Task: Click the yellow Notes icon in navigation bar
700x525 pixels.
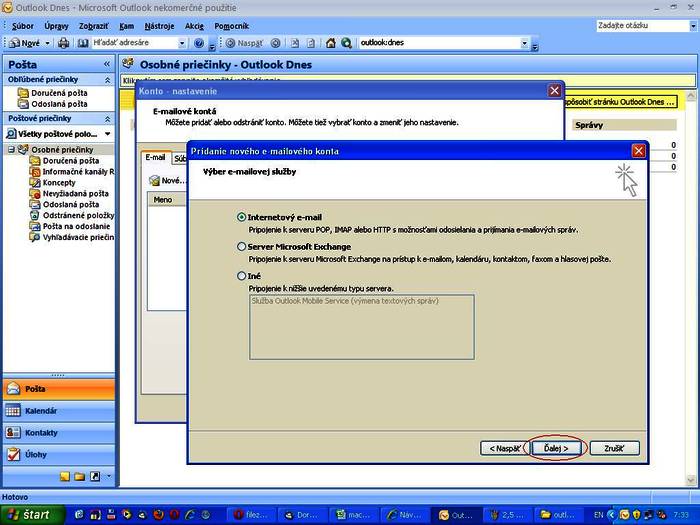Action: pyautogui.click(x=65, y=476)
